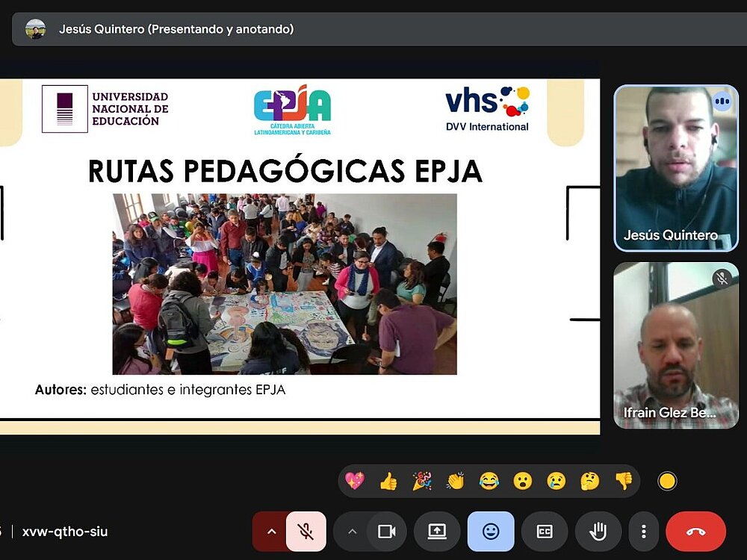Image resolution: width=747 pixels, height=560 pixels.
Task: Send the sparkling heart reaction
Action: [355, 481]
